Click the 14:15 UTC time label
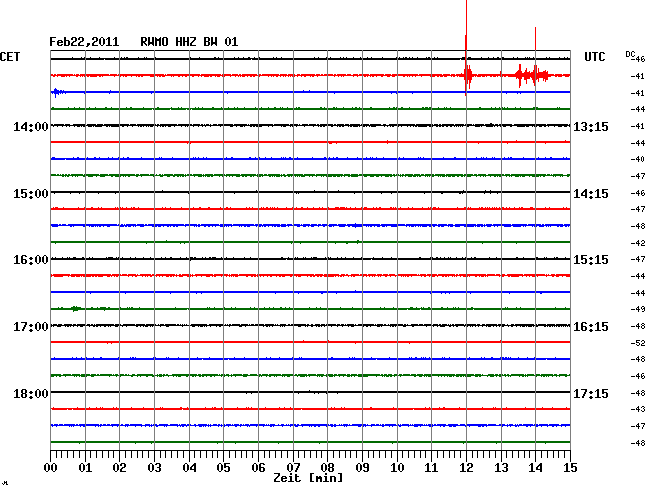The height and width of the screenshot is (494, 650). 591,194
